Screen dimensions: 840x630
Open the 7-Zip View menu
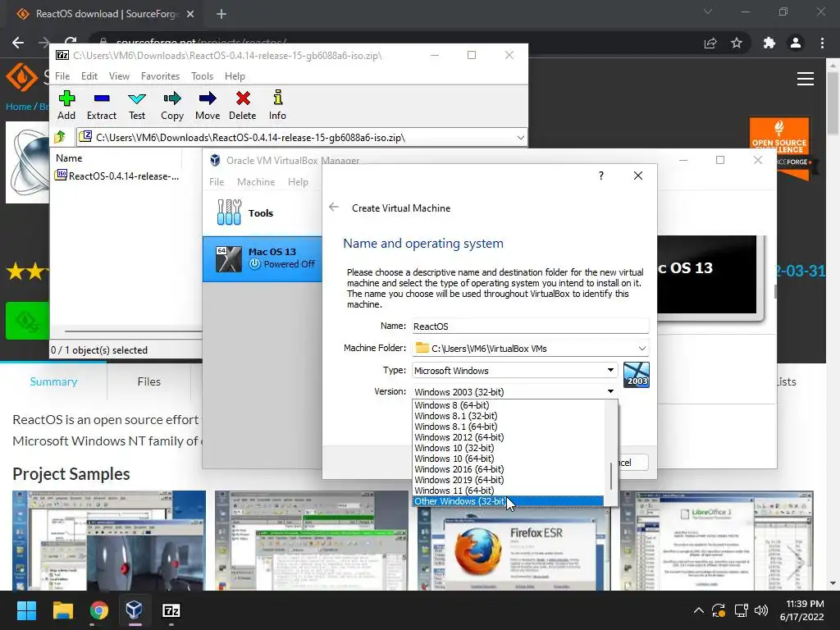tap(119, 76)
